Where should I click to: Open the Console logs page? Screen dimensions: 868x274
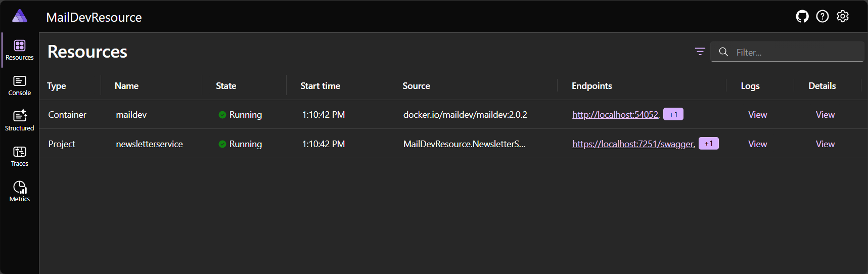(x=20, y=85)
